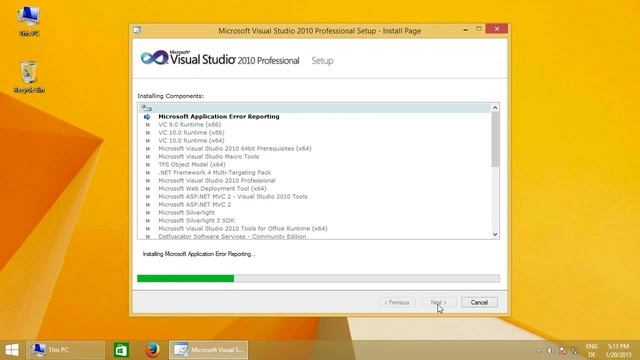Viewport: 640px width, 360px height.
Task: Click the disabled Next button
Action: (x=438, y=302)
